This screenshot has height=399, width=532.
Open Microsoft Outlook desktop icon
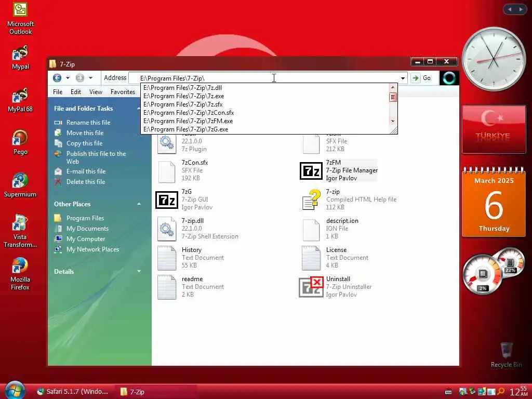(20, 18)
